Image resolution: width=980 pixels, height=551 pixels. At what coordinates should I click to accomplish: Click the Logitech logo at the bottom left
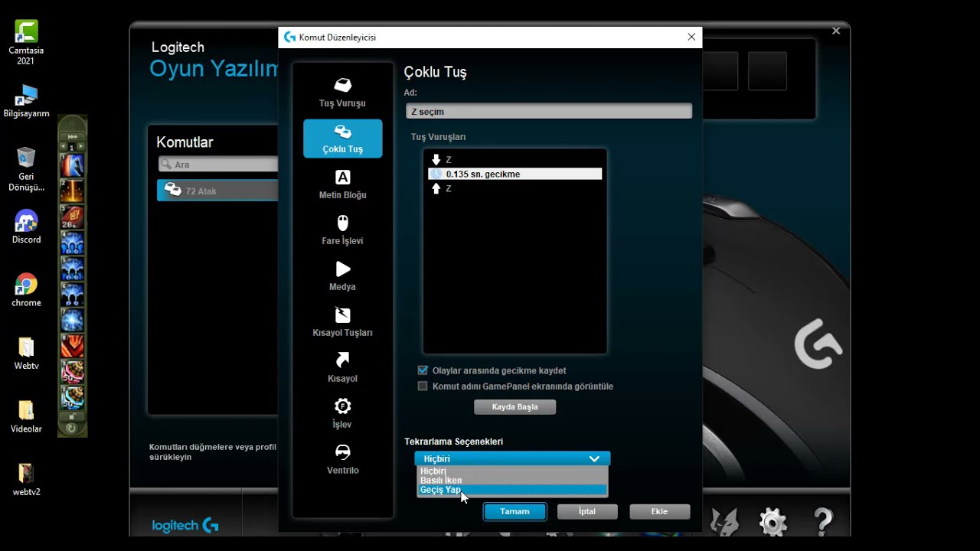(185, 526)
